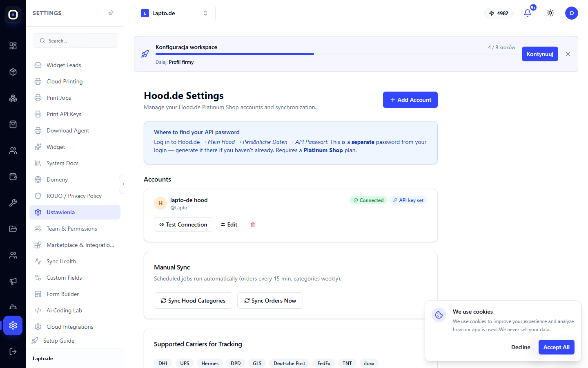
Task: Click the logout arrow icon in the rail
Action: pyautogui.click(x=13, y=352)
